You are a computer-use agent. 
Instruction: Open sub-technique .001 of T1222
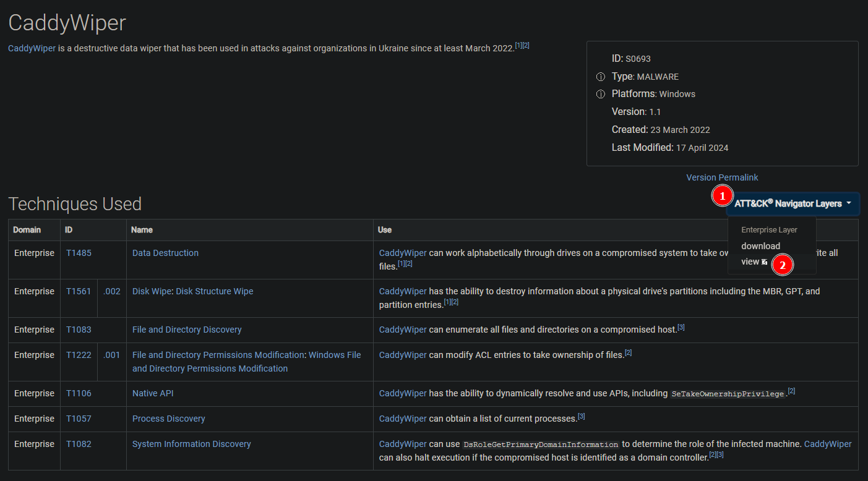(111, 355)
